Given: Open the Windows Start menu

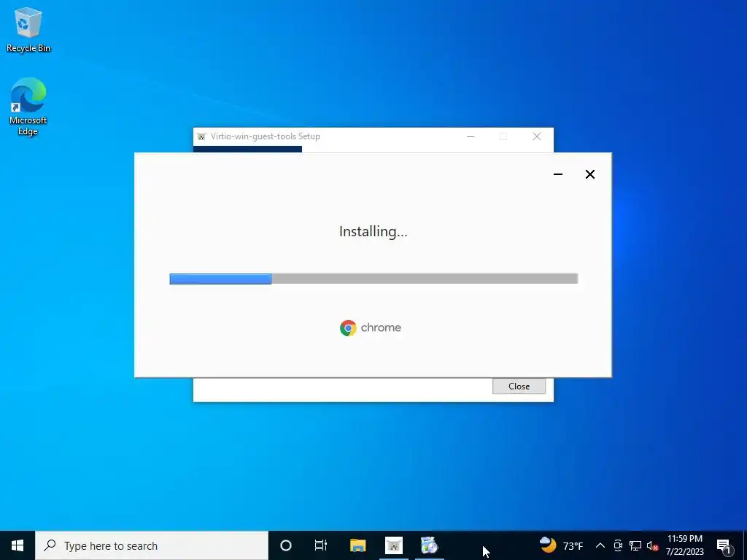Looking at the screenshot, I should (x=18, y=545).
